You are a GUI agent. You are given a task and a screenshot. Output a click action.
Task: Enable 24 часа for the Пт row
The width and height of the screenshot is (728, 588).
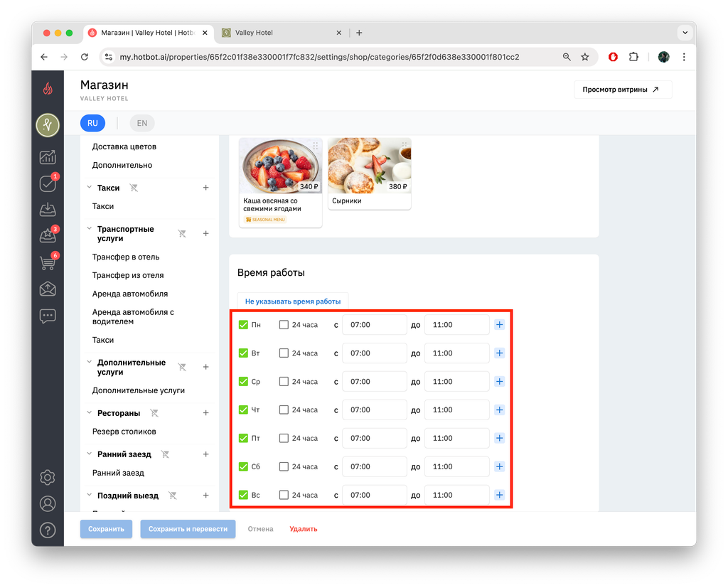click(284, 439)
